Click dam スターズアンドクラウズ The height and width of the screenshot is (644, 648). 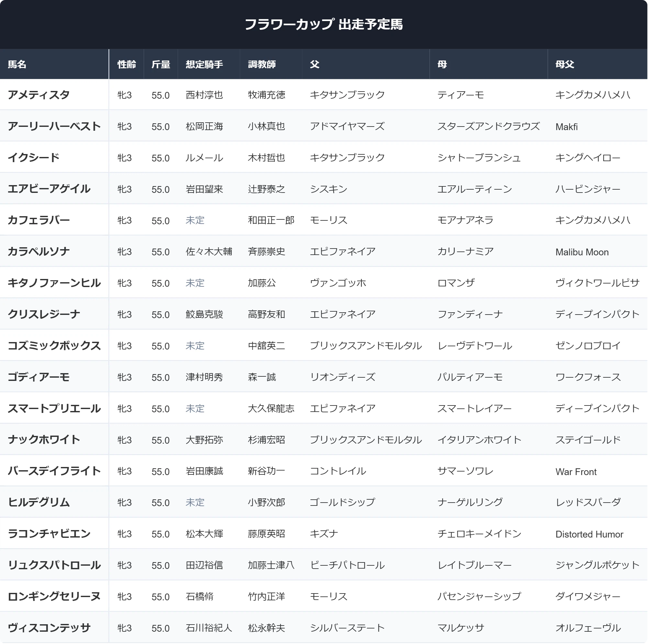click(489, 127)
